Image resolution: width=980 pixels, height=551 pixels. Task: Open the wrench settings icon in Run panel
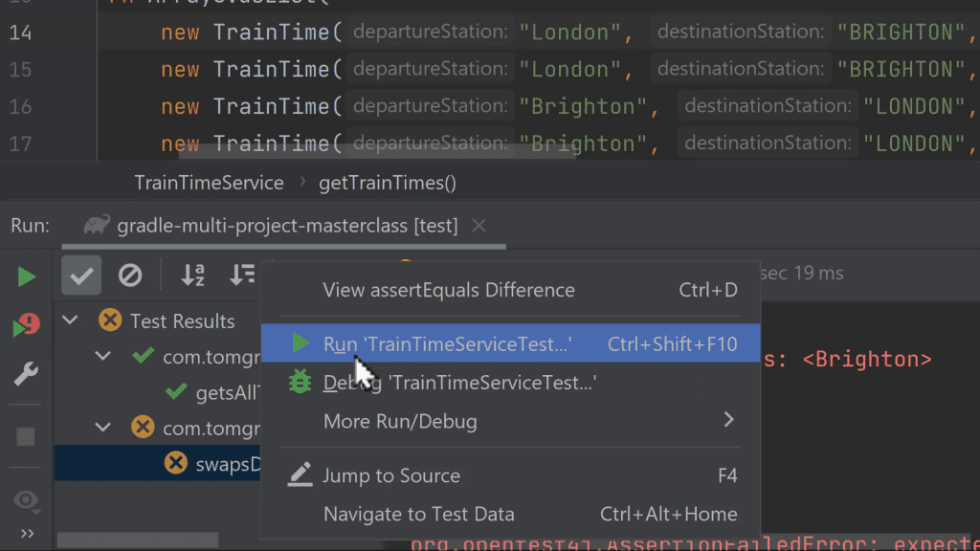click(x=27, y=375)
